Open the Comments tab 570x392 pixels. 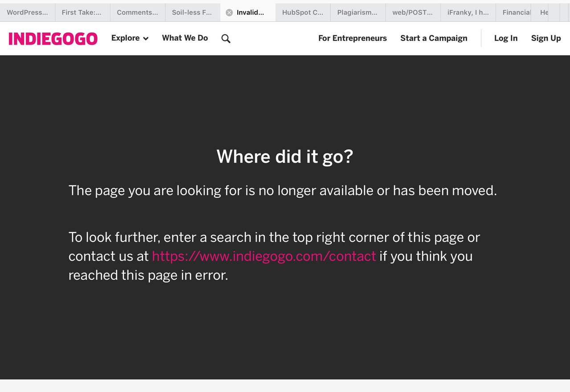pos(137,12)
